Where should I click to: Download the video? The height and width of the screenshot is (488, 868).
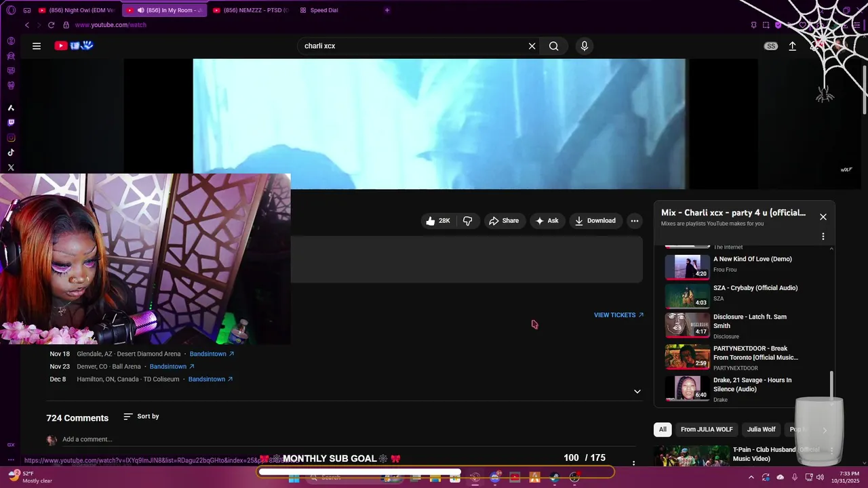point(595,221)
